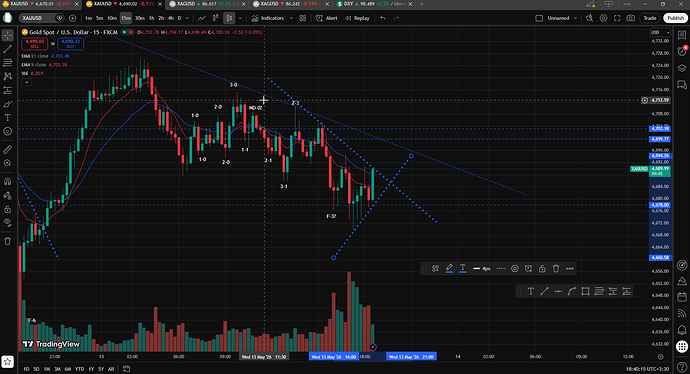Open more options on drawing toolbar
The width and height of the screenshot is (690, 374).
coord(570,268)
